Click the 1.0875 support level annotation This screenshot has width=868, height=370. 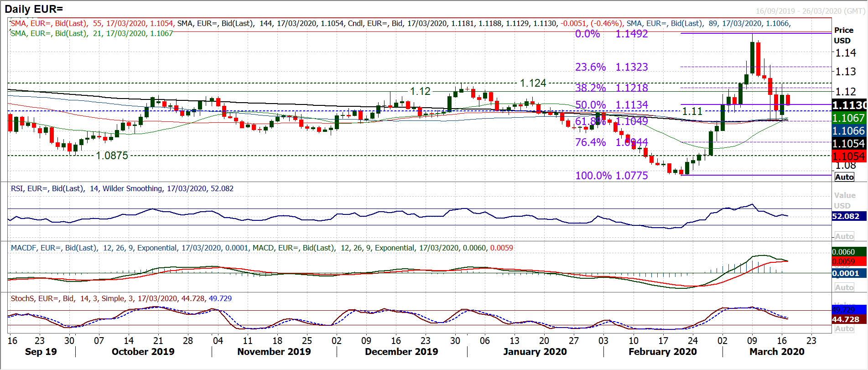click(112, 156)
